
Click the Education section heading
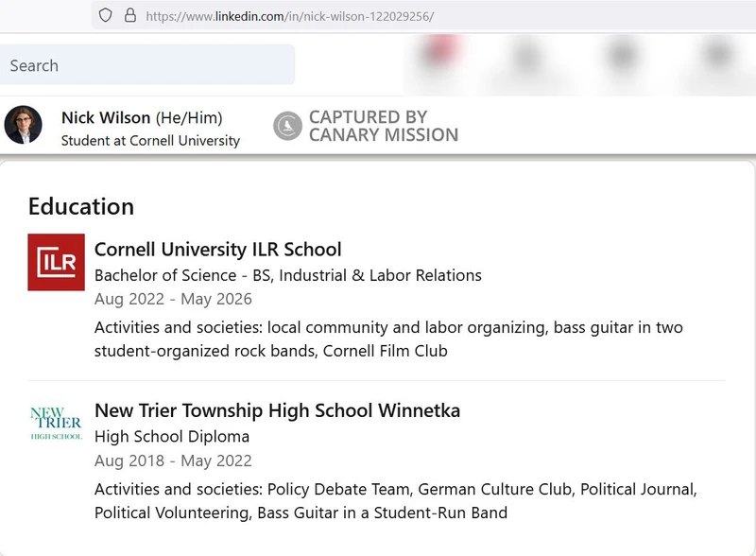(81, 206)
